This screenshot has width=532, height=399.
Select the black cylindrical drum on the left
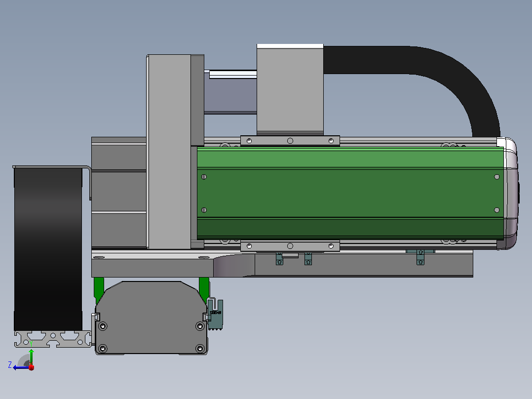(x=48, y=249)
